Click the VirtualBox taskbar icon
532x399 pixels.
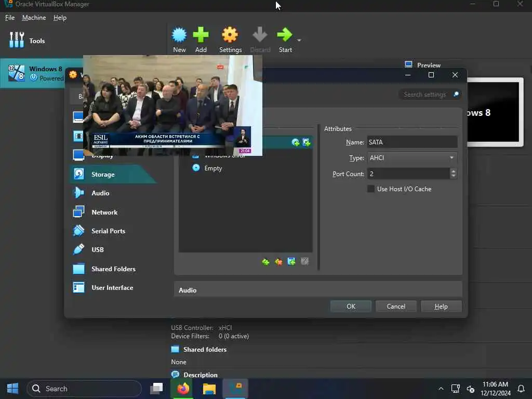(235, 389)
